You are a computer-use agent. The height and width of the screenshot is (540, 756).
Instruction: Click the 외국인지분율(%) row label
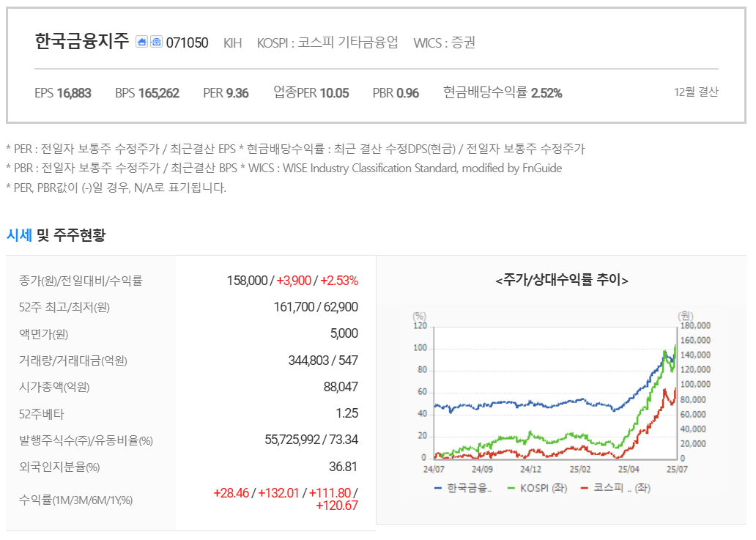[x=59, y=467]
